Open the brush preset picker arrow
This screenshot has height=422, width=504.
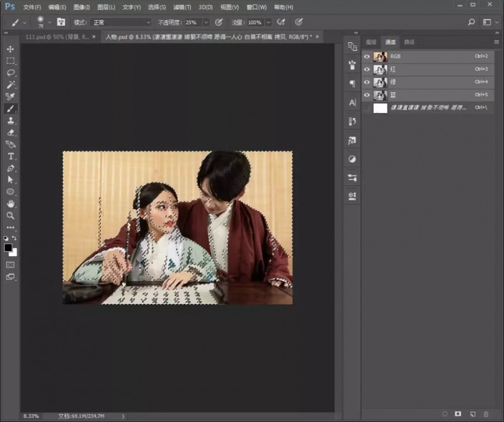49,22
